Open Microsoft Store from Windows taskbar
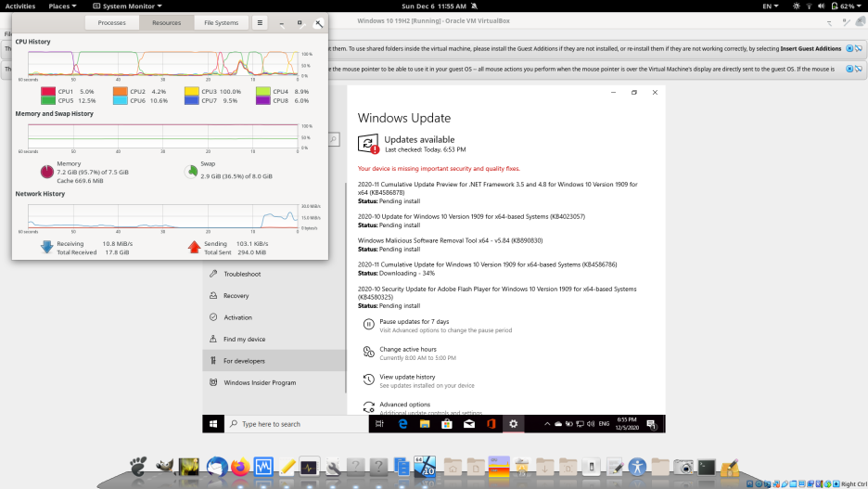Screen dimensions: 868x489 pyautogui.click(x=447, y=424)
